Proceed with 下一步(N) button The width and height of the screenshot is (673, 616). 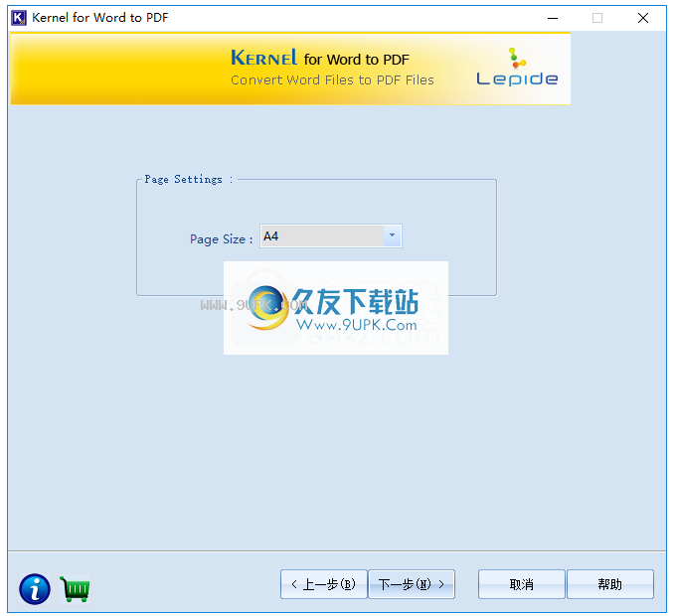point(412,584)
